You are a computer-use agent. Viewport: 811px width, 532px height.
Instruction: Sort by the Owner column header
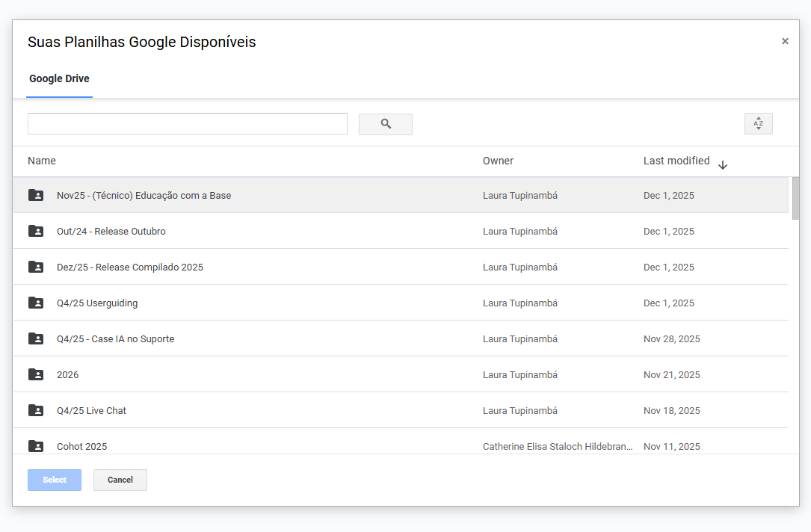[498, 161]
